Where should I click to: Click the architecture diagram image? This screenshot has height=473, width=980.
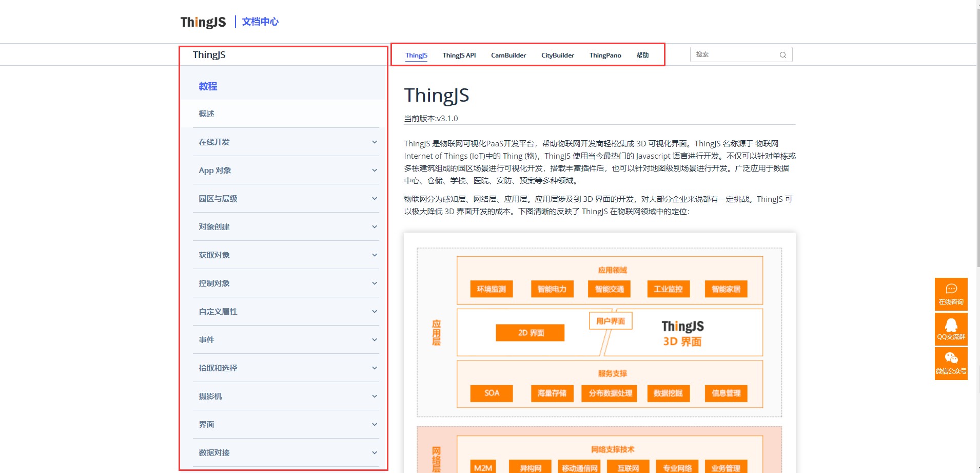pyautogui.click(x=599, y=353)
